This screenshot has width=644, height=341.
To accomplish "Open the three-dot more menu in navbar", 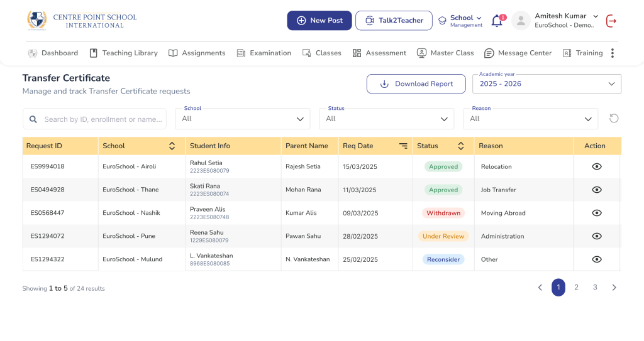I will click(x=613, y=53).
